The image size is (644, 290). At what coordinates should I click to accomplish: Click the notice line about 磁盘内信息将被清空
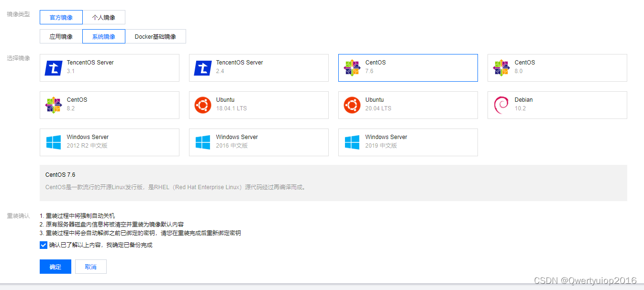(112, 225)
